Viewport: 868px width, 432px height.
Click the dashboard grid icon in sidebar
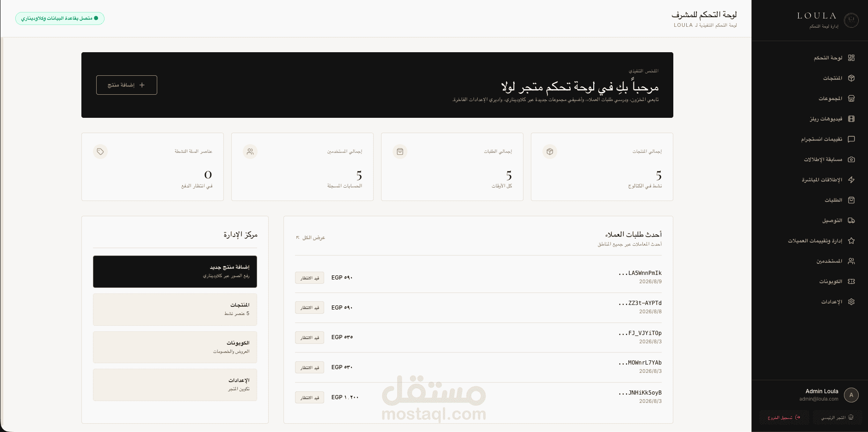[851, 58]
